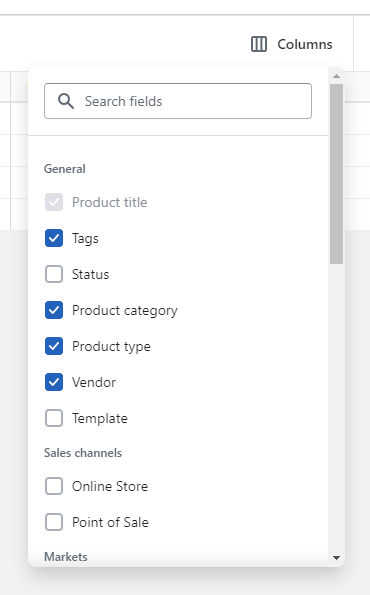Click the columns grid icon
The height and width of the screenshot is (595, 370).
coord(259,44)
